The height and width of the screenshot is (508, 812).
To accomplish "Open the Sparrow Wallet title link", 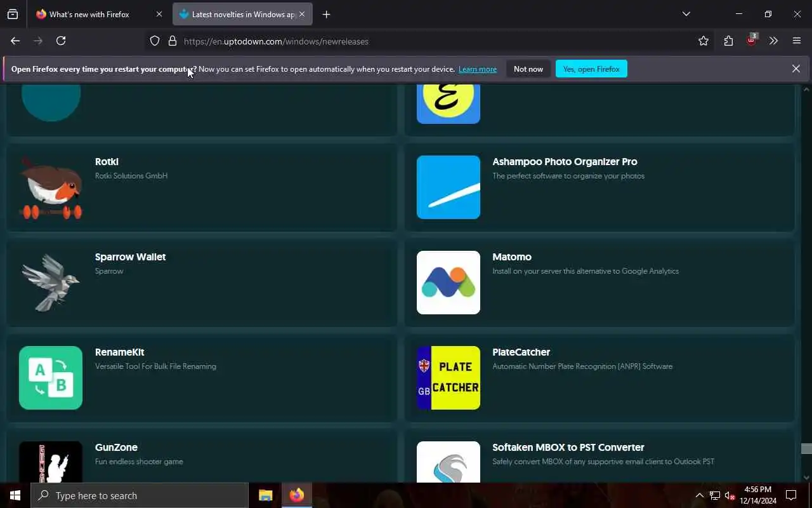I will tap(130, 257).
